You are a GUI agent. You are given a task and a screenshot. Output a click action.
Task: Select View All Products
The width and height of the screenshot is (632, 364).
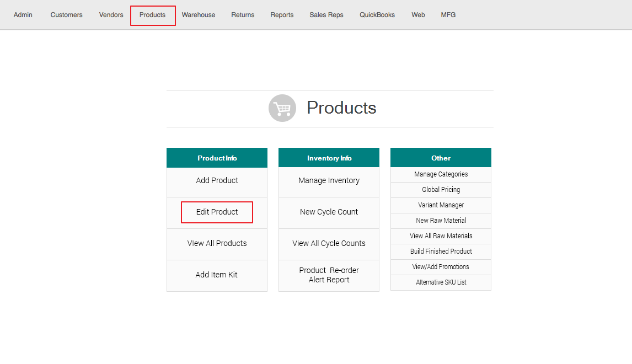[217, 243]
